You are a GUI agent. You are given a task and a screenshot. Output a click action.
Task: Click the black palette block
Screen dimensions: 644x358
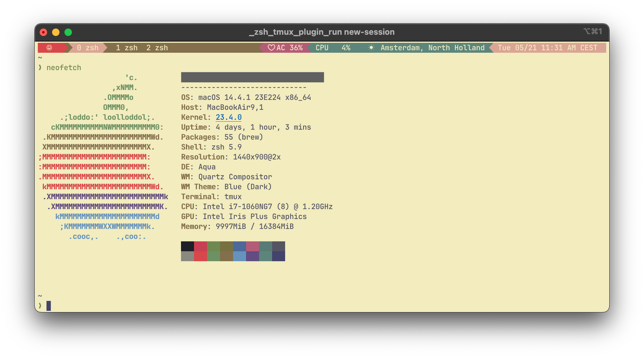(x=187, y=246)
